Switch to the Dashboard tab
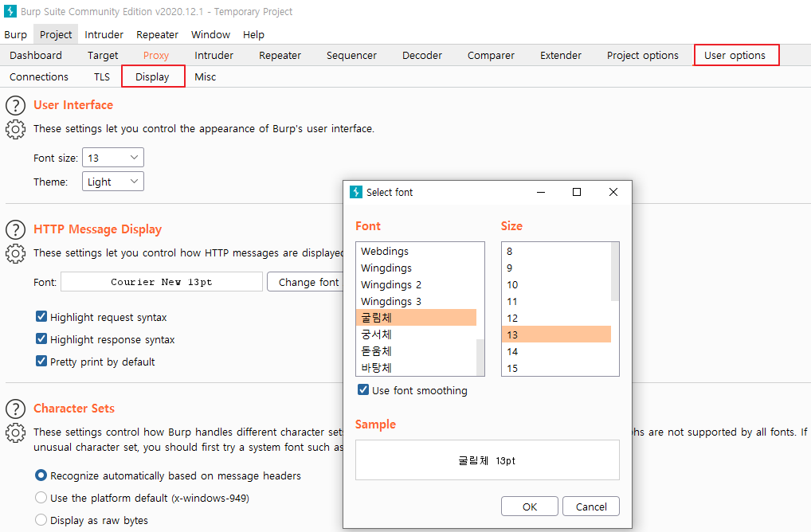Screen dimensions: 811x532 pos(36,55)
